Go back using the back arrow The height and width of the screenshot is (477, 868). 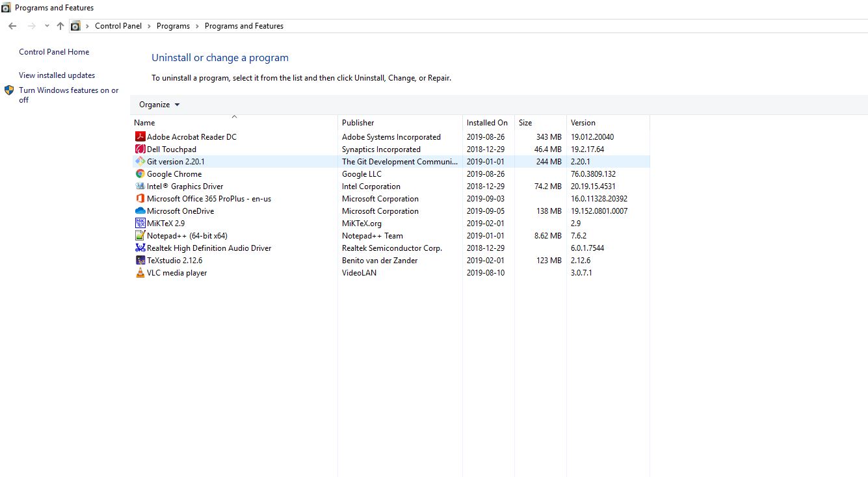(x=12, y=26)
